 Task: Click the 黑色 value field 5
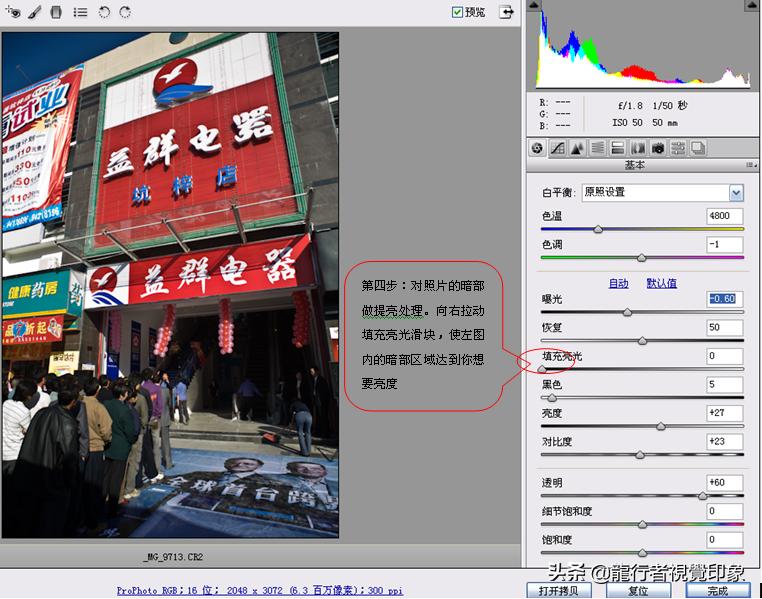click(x=725, y=385)
